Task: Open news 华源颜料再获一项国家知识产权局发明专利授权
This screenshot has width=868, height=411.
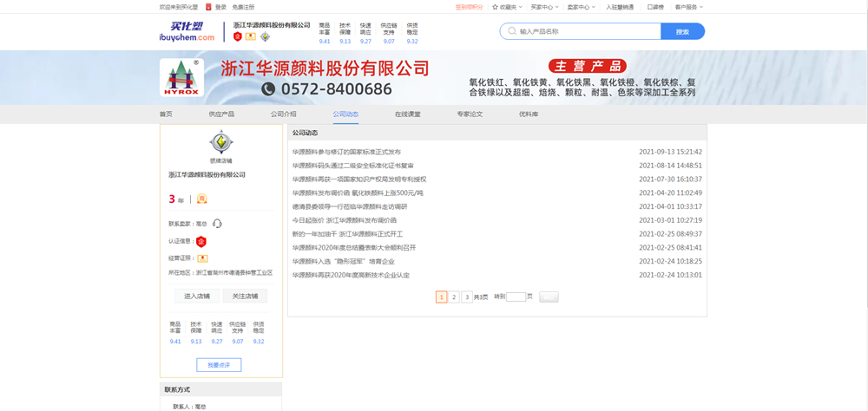Action: pos(359,179)
